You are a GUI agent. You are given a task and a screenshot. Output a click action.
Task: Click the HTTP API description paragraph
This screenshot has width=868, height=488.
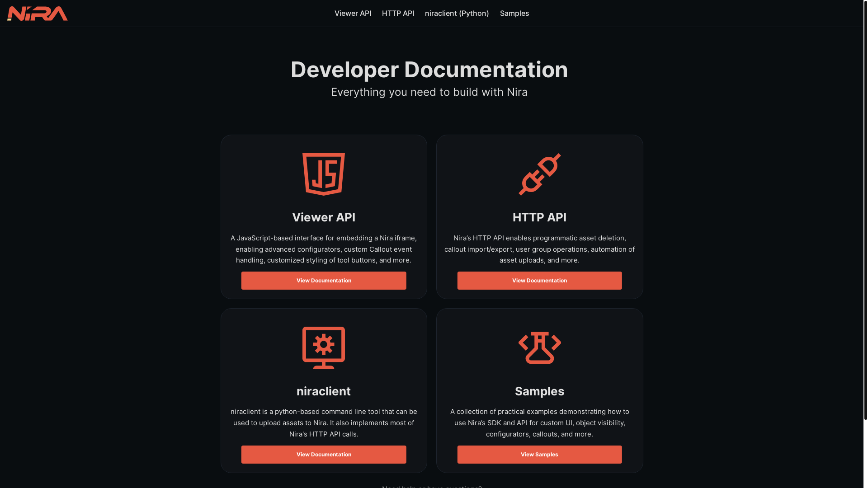pyautogui.click(x=540, y=249)
